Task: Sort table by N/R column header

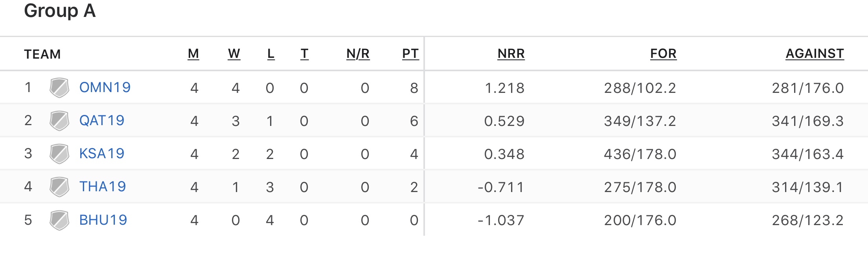Action: 358,54
